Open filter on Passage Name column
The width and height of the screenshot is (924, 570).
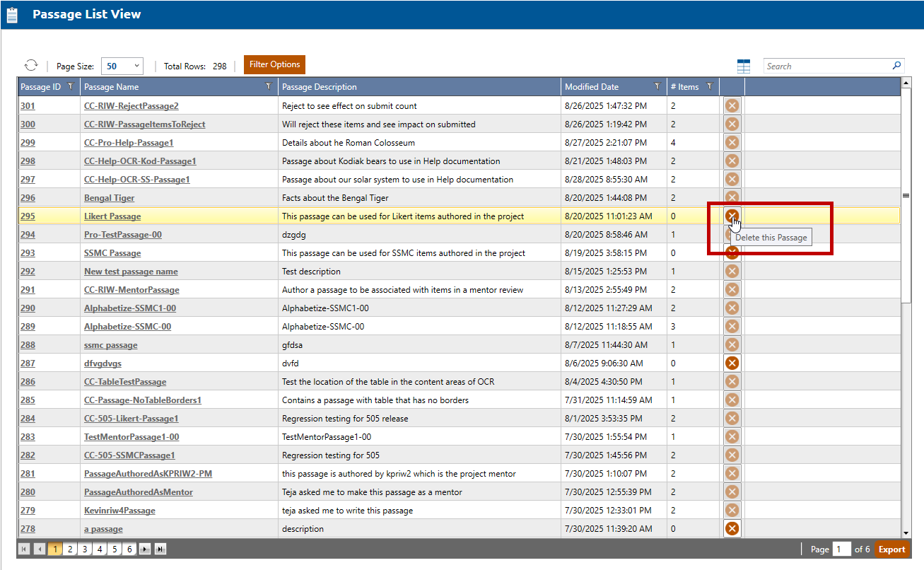coord(268,86)
